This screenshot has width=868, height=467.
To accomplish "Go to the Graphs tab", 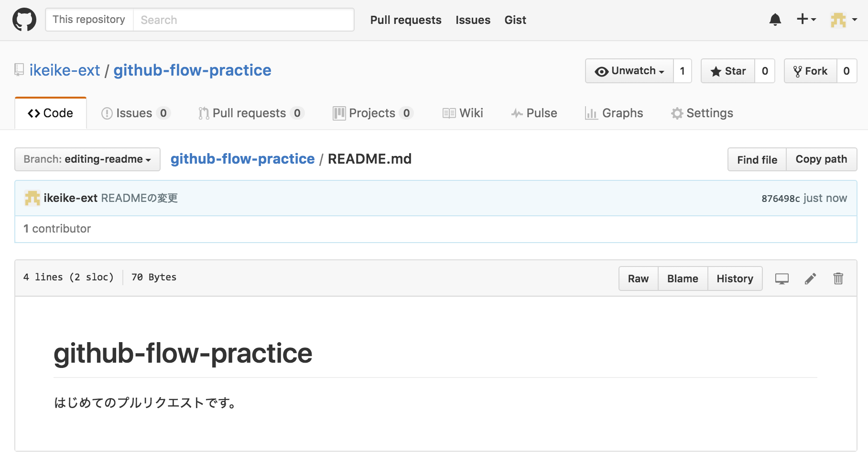I will point(614,113).
